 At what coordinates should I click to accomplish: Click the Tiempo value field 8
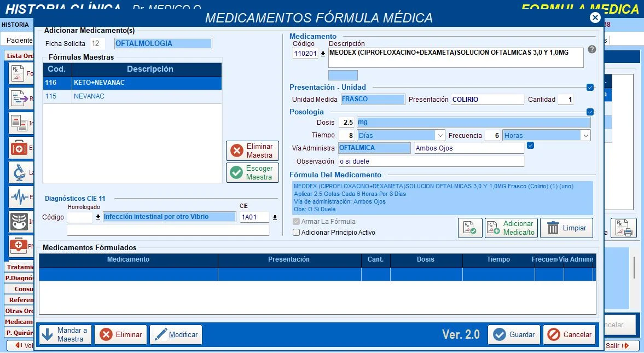coord(346,135)
